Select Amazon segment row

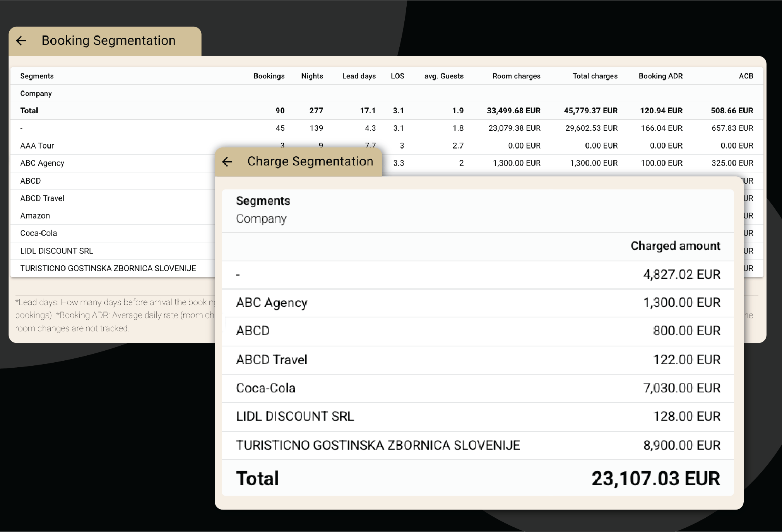click(35, 216)
